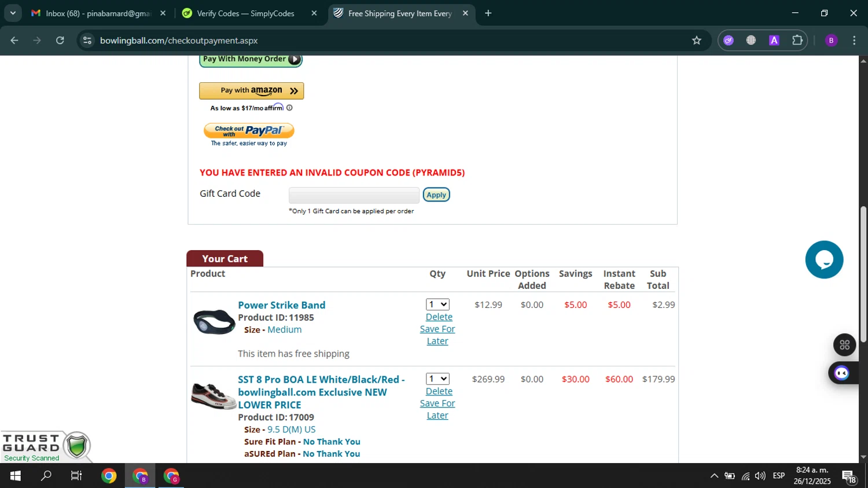Open Task View on taskbar
The width and height of the screenshot is (868, 488).
(x=76, y=476)
